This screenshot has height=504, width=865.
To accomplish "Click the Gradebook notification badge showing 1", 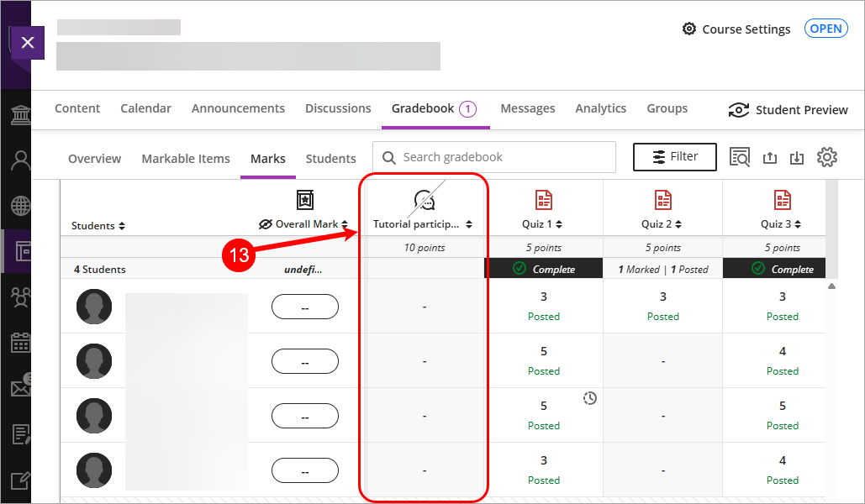I will (467, 109).
